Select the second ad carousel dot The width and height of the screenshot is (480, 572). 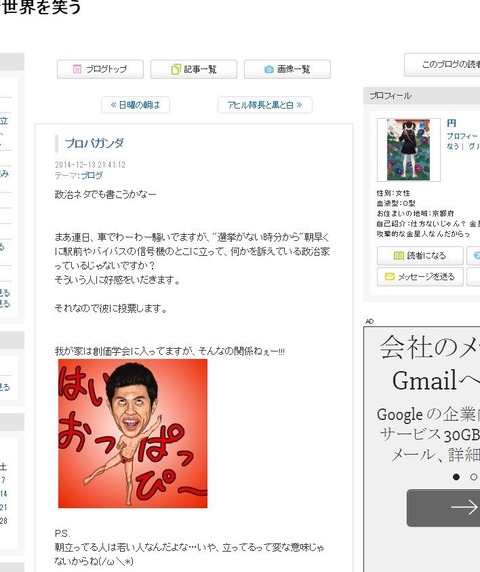point(473,477)
